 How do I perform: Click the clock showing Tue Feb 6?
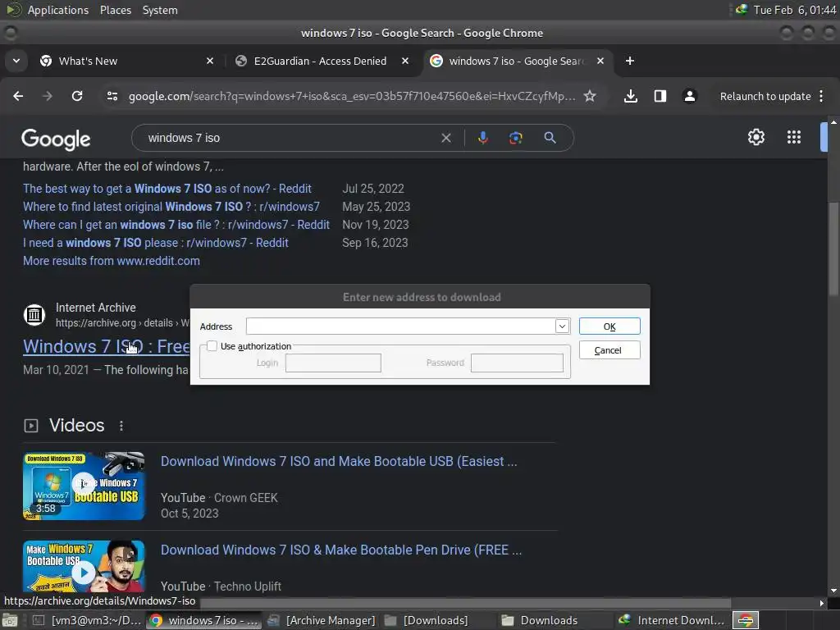point(794,10)
